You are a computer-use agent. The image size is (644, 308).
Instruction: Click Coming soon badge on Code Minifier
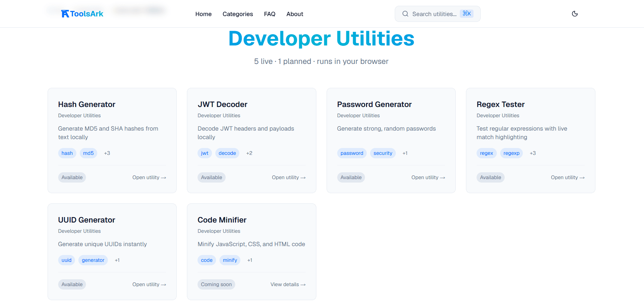point(216,284)
